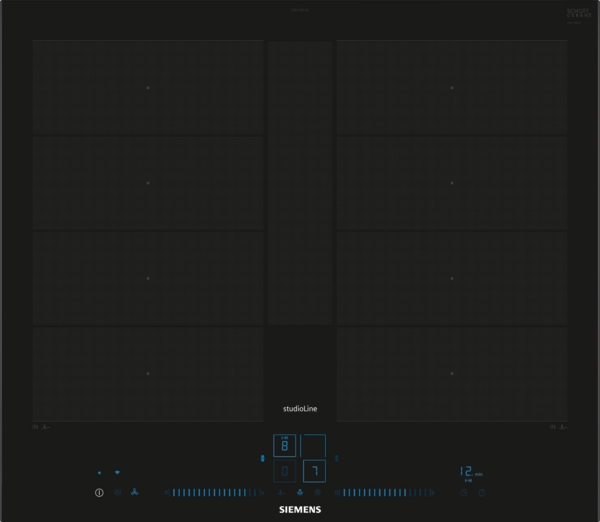
Task: Set power on the right slider bar
Action: pyautogui.click(x=385, y=492)
